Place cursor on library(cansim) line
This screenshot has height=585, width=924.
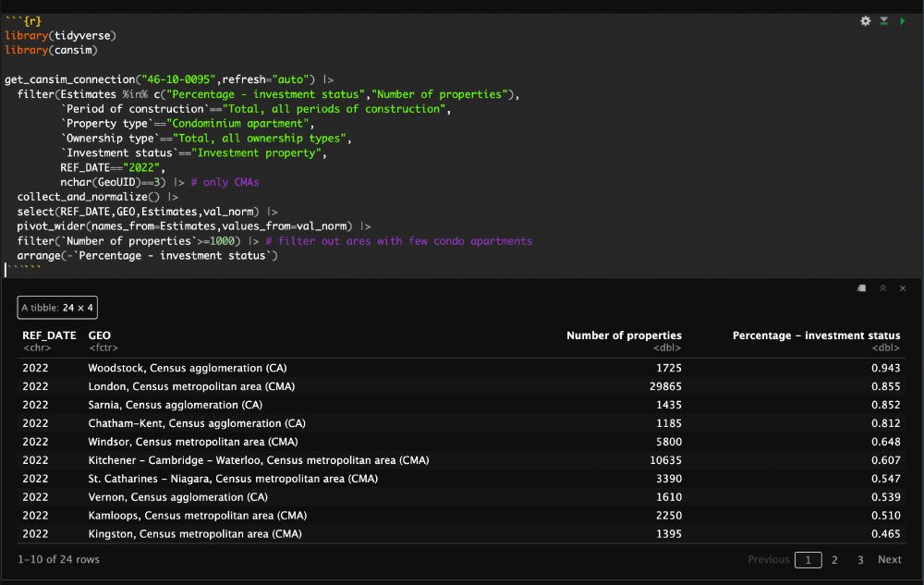click(x=51, y=51)
